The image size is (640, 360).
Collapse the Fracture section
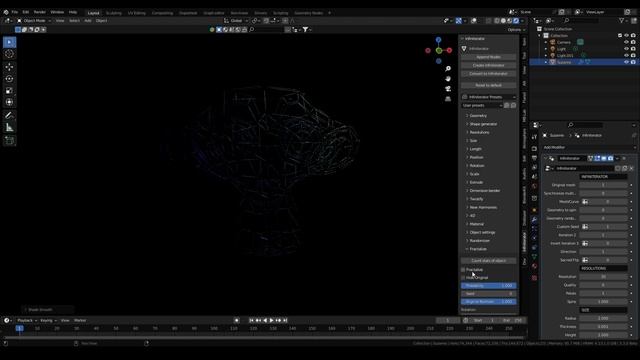point(478,249)
